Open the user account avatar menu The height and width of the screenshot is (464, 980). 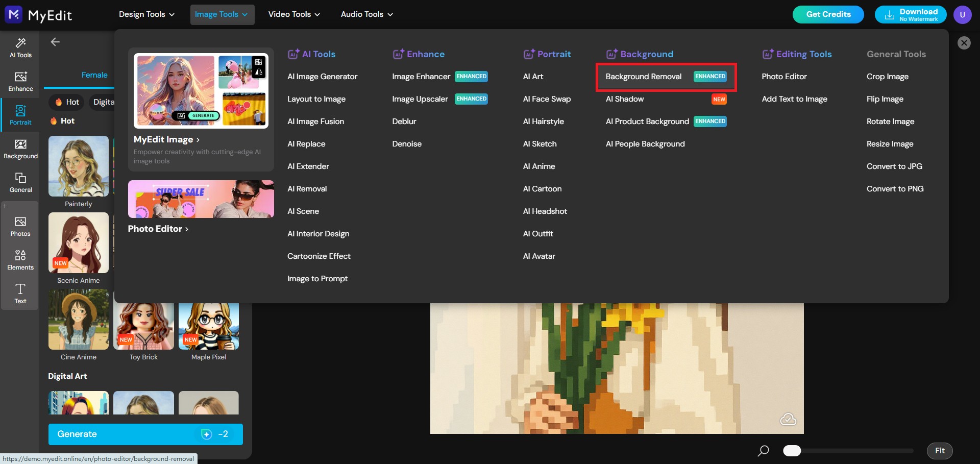click(963, 14)
